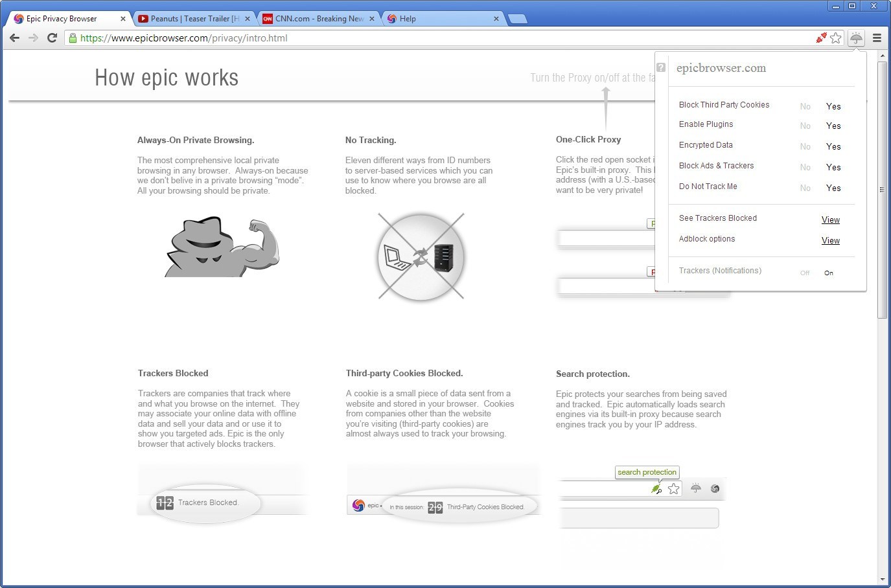
Task: Click inside the address bar URL field
Action: [259, 38]
